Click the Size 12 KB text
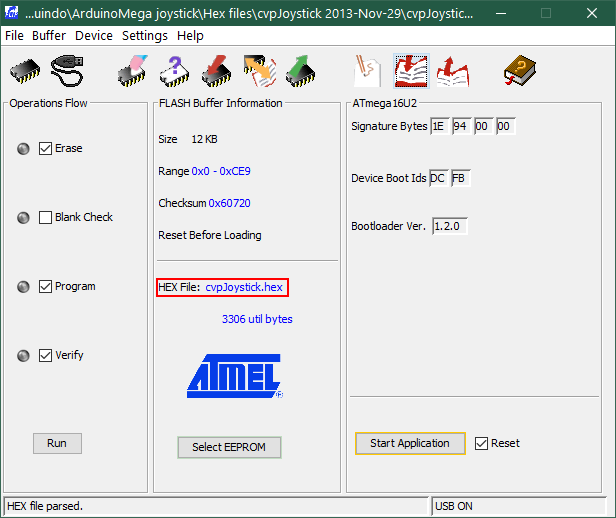This screenshot has height=518, width=616. tap(188, 139)
